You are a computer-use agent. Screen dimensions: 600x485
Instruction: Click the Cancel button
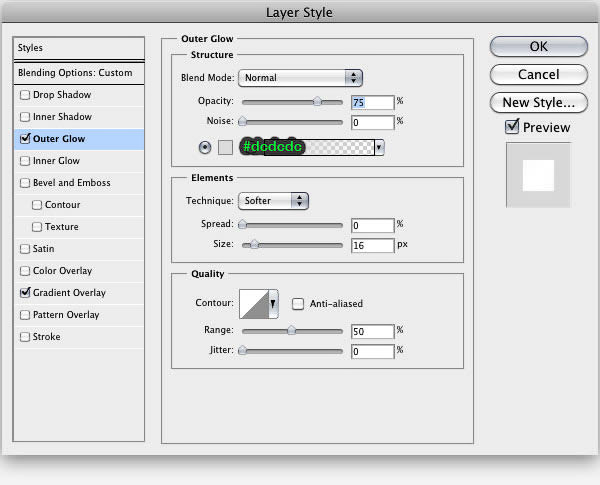pyautogui.click(x=538, y=75)
